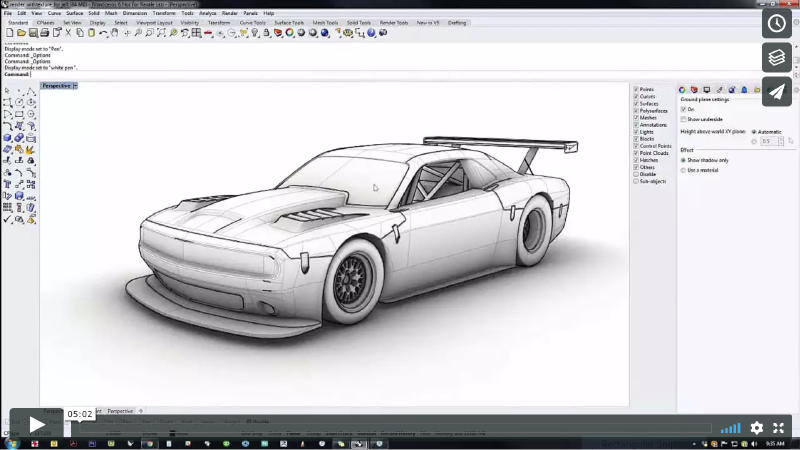Click the video progress bar
The width and height of the screenshot is (800, 450).
tap(395, 428)
